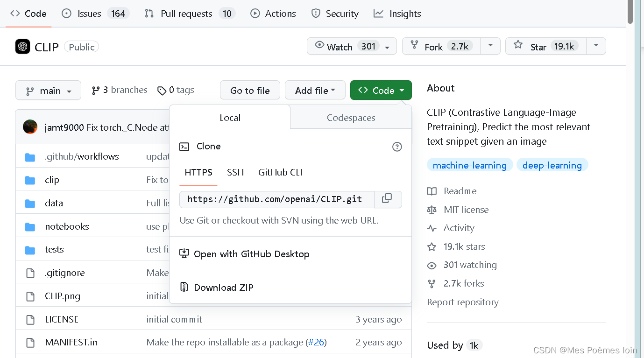The width and height of the screenshot is (644, 358).
Task: Click the folder icon next to notebooks
Action: pyautogui.click(x=30, y=227)
